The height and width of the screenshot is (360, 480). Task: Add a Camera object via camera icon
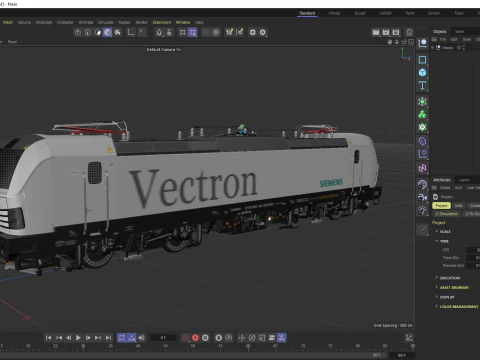[x=422, y=197]
